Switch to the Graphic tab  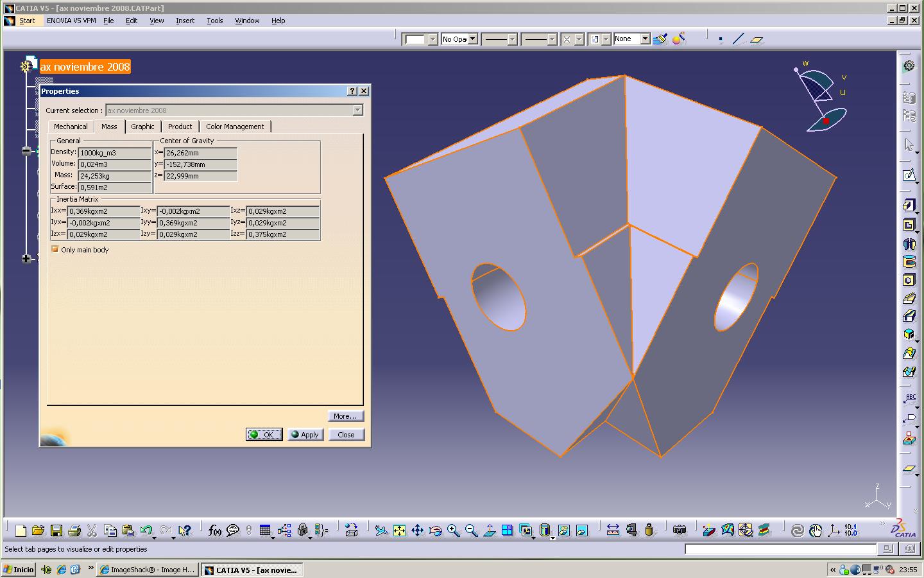click(x=142, y=127)
